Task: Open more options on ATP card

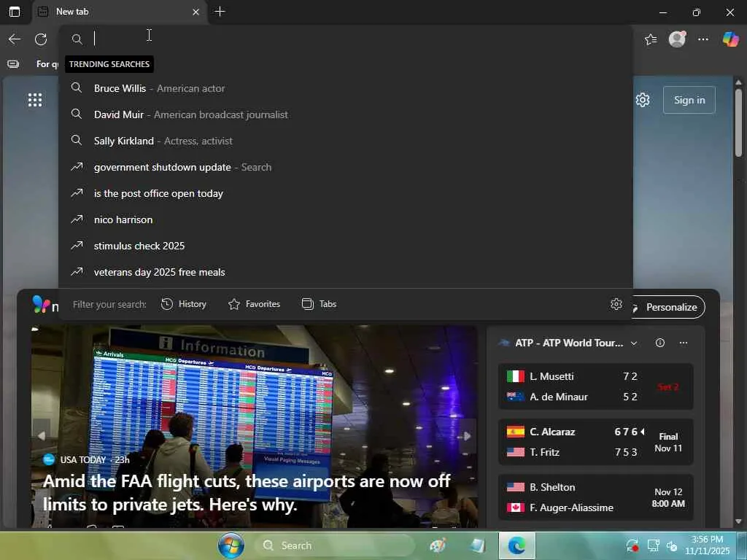Action: tap(684, 343)
